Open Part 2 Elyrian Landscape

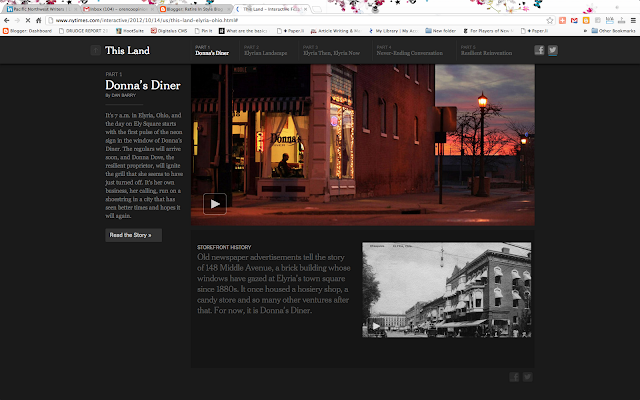click(265, 50)
